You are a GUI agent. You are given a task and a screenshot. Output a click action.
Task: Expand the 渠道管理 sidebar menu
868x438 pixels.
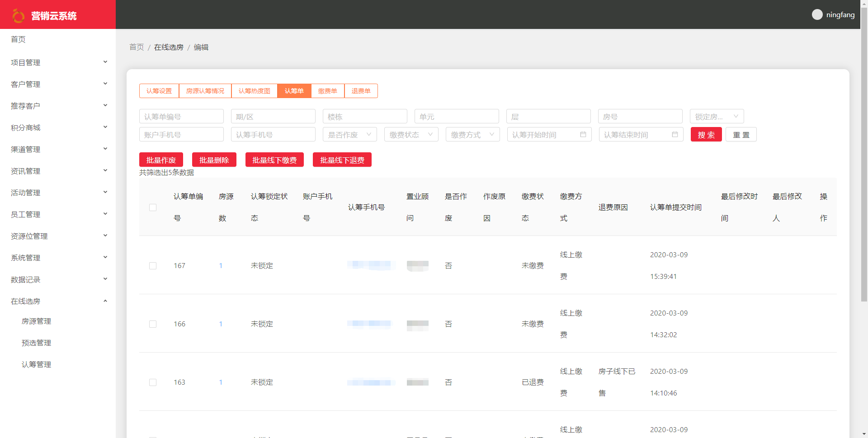coord(58,149)
